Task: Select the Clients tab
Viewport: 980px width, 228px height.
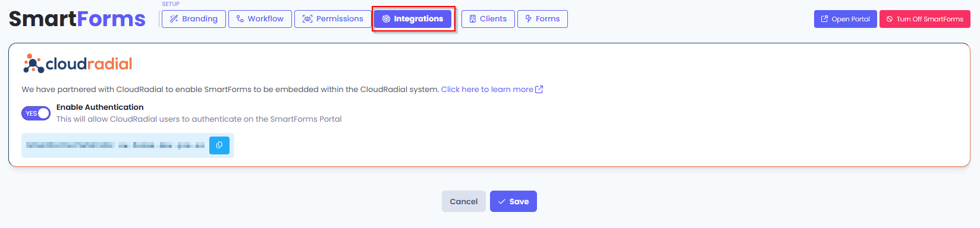Action: [x=488, y=19]
